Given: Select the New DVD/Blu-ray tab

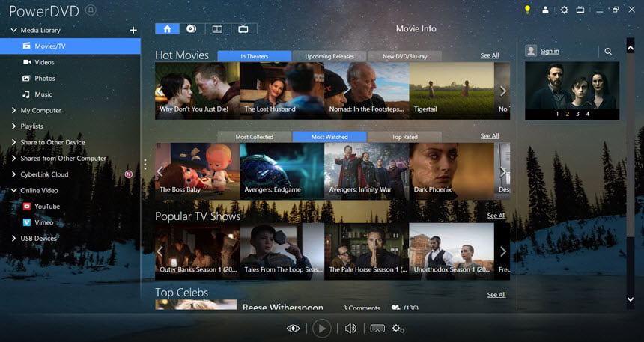Looking at the screenshot, I should tap(404, 56).
